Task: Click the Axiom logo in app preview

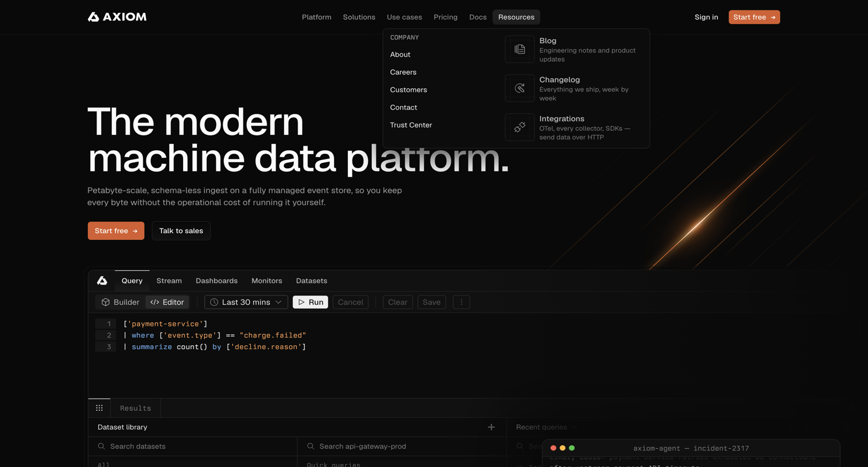Action: point(102,281)
